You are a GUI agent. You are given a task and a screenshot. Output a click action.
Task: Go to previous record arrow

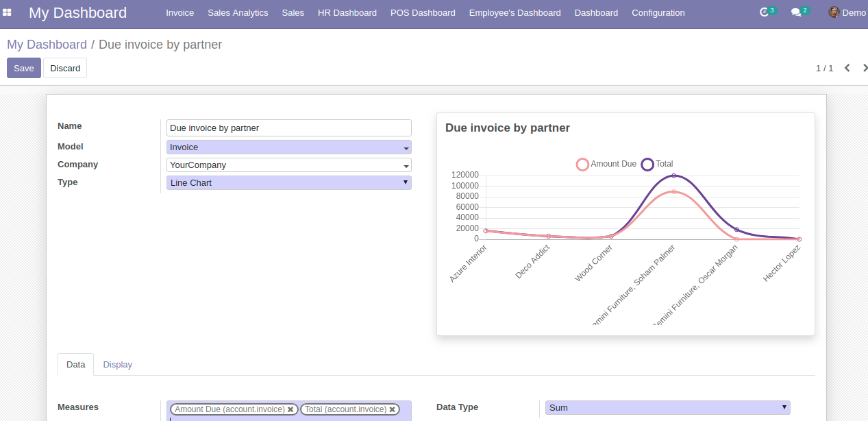click(x=847, y=68)
